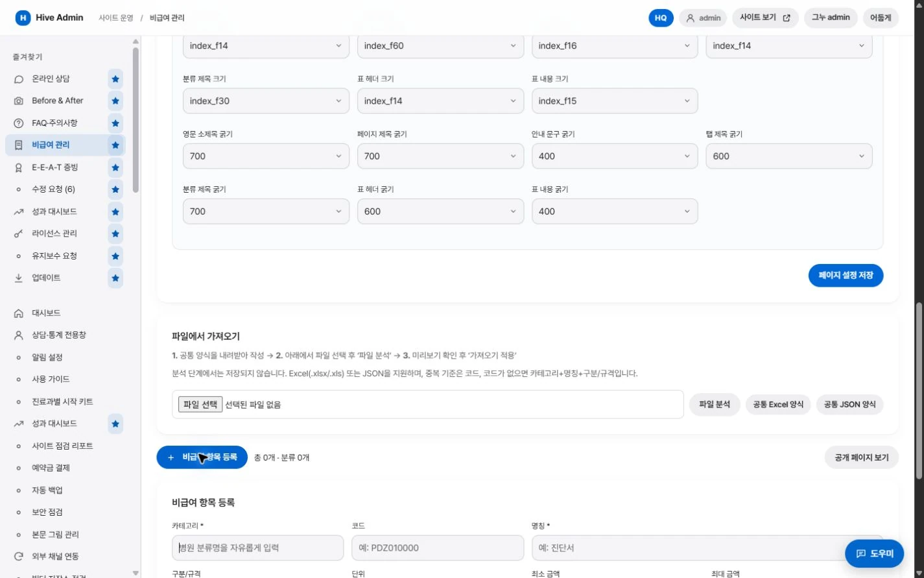
Task: Click the 상담·통계 전용창 person icon
Action: (19, 335)
